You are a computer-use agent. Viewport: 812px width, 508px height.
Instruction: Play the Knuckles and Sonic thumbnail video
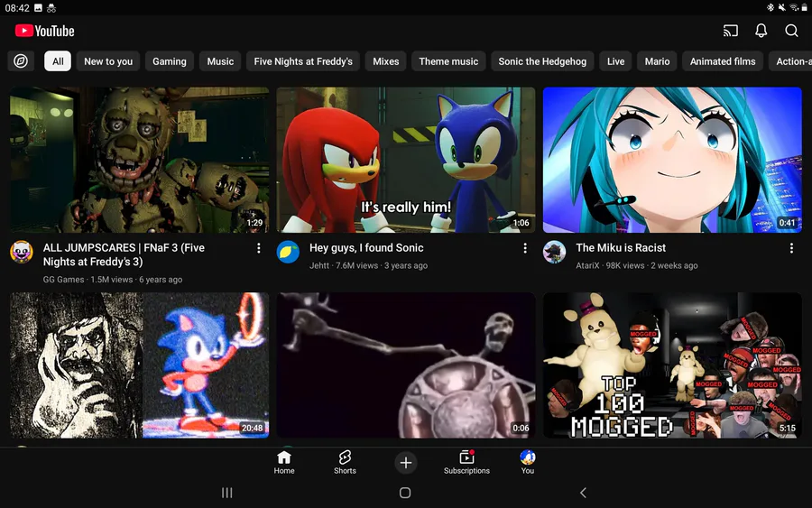pos(405,160)
